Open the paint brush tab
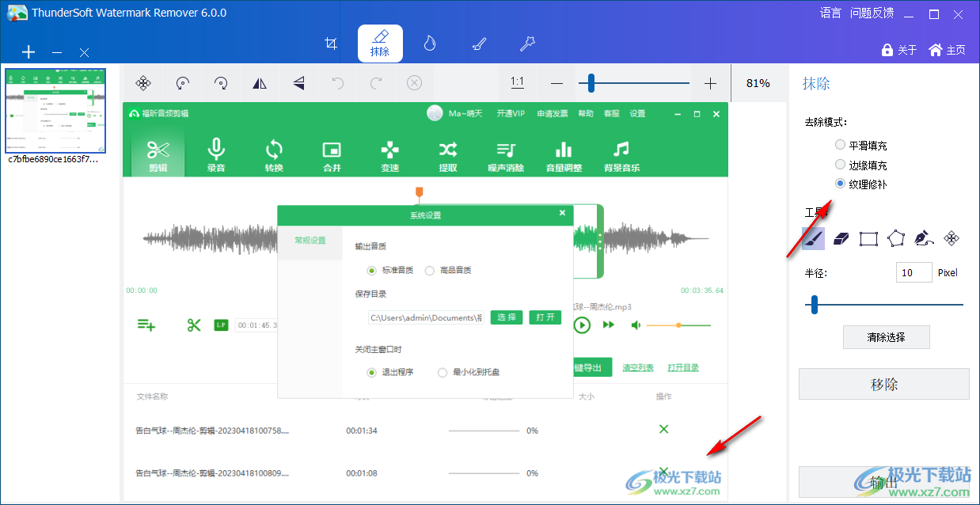 coord(478,44)
